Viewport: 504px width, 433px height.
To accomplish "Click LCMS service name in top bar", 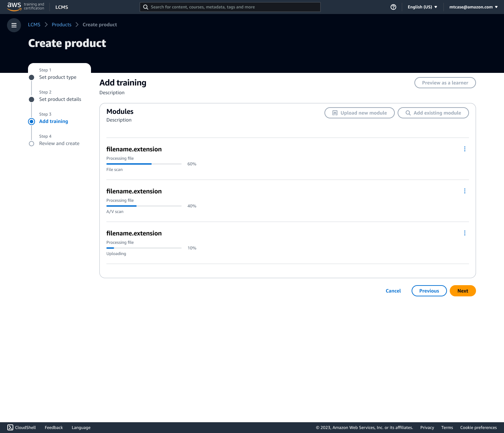I will click(62, 7).
